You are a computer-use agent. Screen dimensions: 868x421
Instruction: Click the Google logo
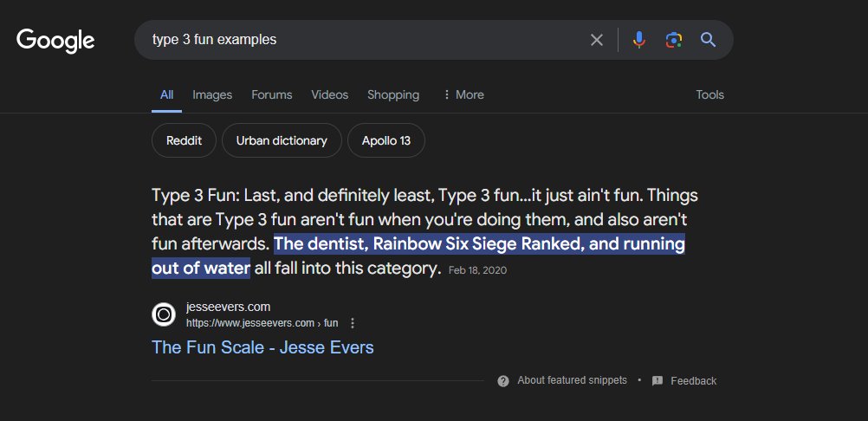click(55, 41)
